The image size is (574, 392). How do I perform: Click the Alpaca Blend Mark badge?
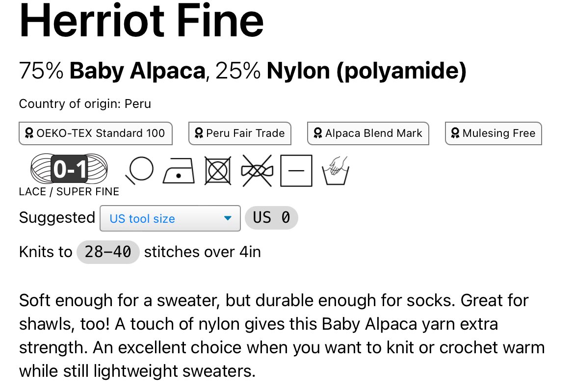click(x=368, y=133)
